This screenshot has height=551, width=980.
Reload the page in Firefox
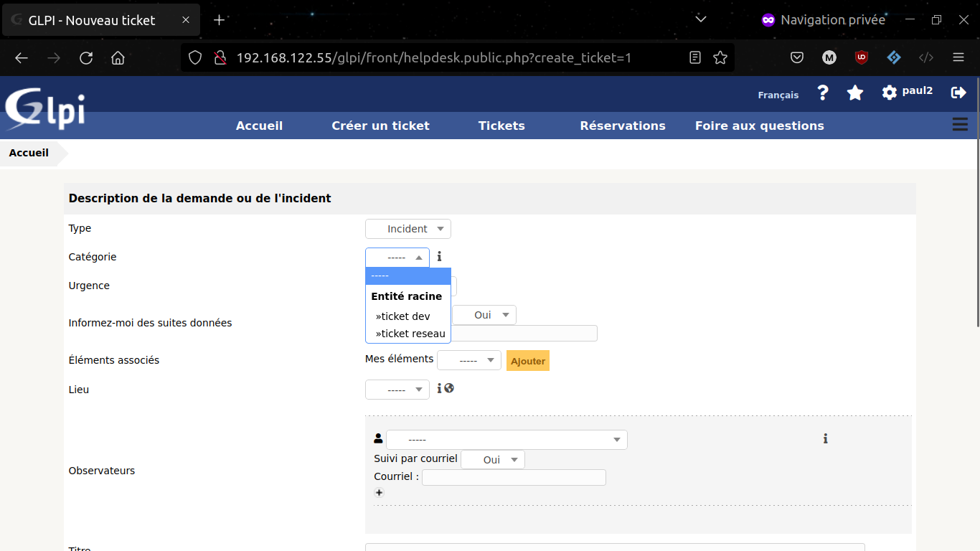pos(86,58)
